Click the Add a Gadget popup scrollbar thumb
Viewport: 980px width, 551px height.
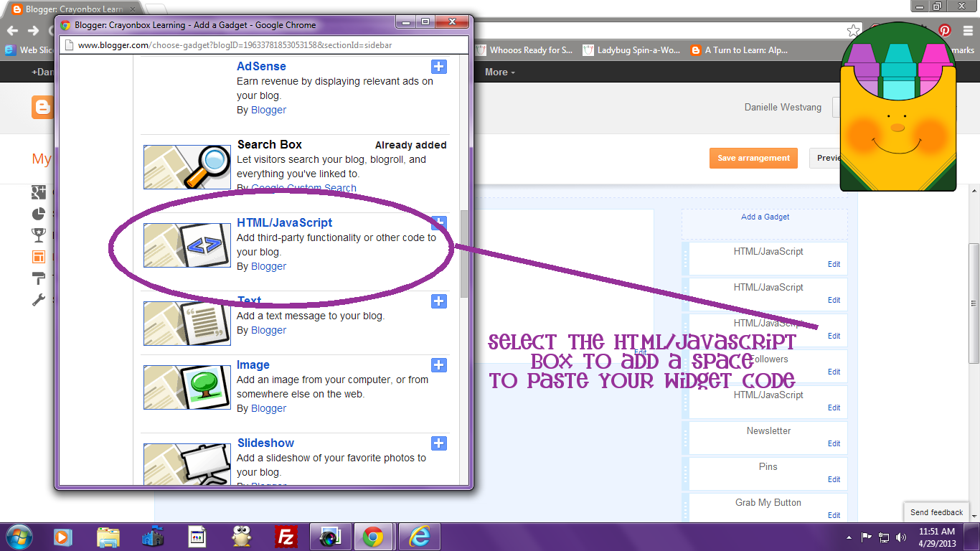click(464, 253)
